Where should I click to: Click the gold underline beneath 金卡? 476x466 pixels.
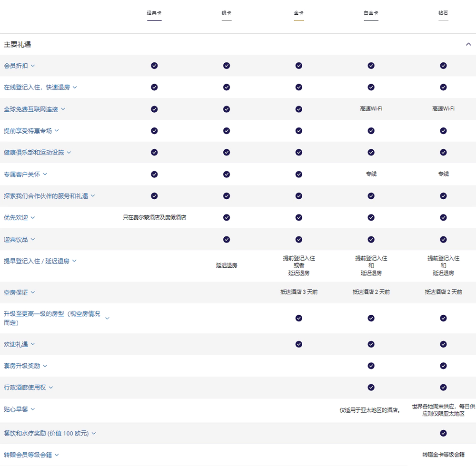[298, 20]
